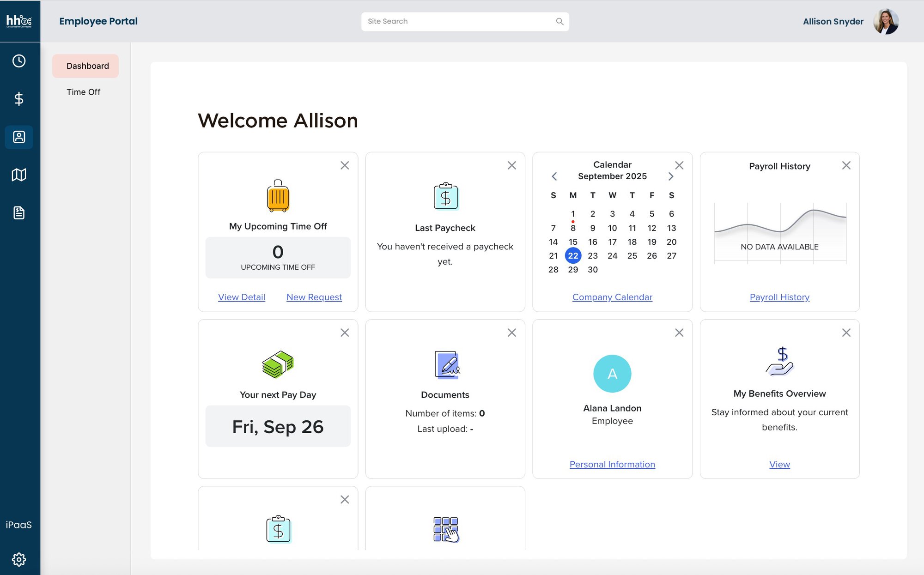Image resolution: width=924 pixels, height=575 pixels.
Task: Open the payroll dollar sign sidebar icon
Action: point(19,99)
